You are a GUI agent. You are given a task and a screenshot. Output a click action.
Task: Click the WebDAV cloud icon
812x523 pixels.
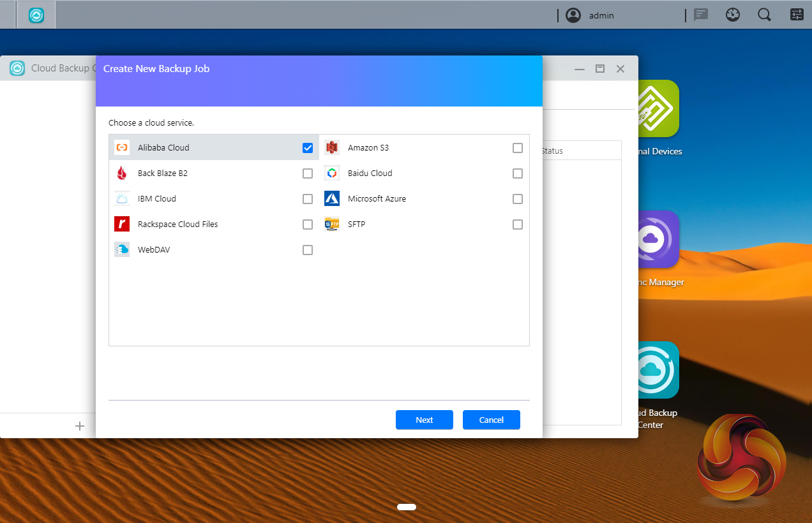click(x=122, y=249)
